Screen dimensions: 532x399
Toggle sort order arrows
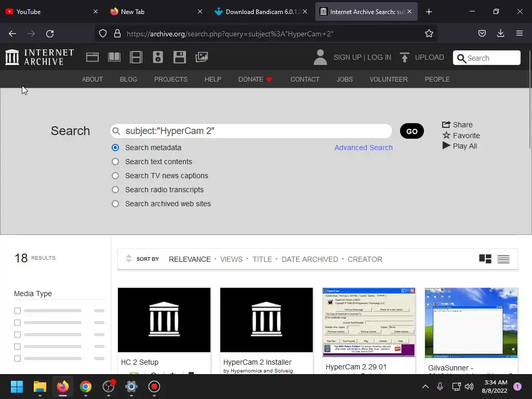129,259
